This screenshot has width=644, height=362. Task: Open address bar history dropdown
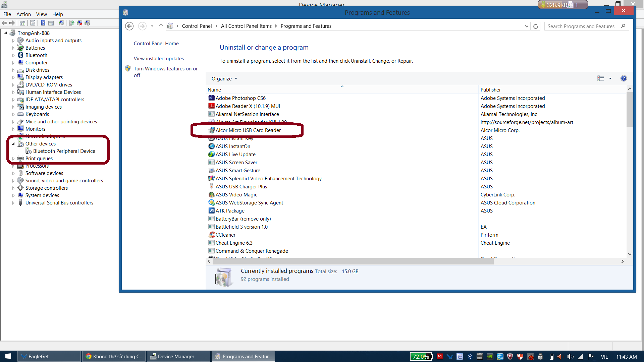coord(527,26)
